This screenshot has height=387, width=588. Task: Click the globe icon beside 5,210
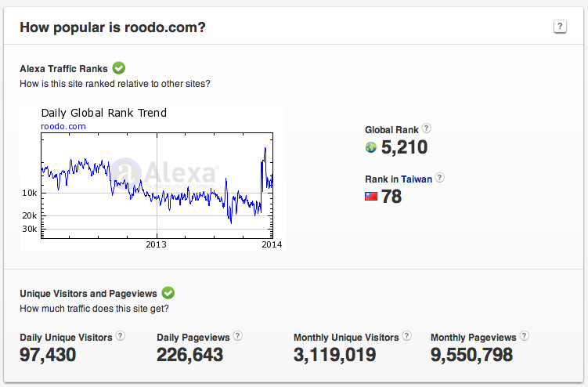point(371,147)
